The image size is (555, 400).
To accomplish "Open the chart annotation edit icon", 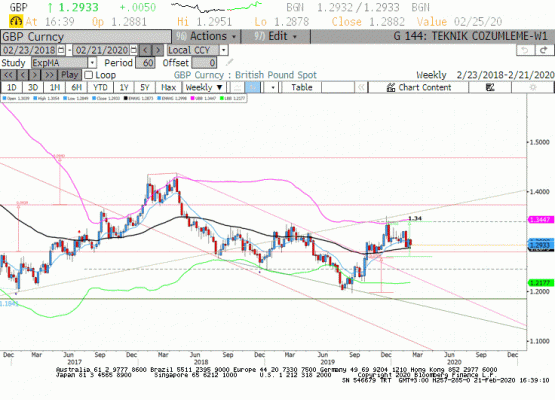I will coord(490,87).
